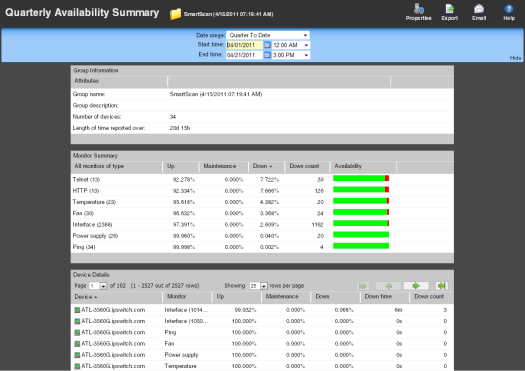525x371 pixels.
Task: Hide the date range panel
Action: (x=515, y=58)
